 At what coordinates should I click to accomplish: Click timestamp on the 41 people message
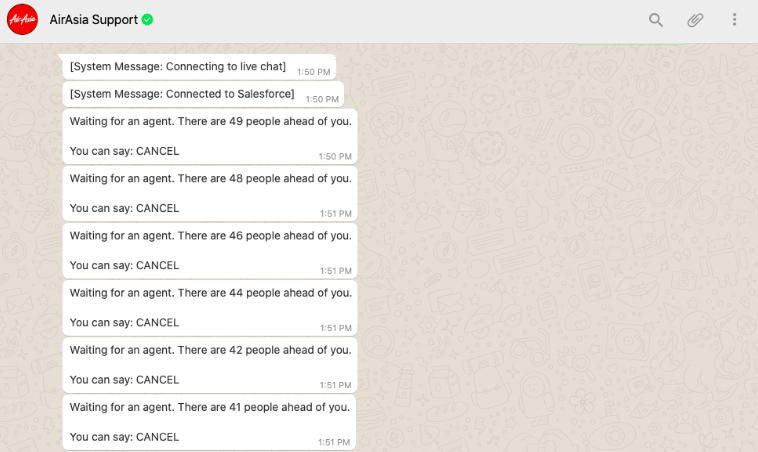[334, 442]
